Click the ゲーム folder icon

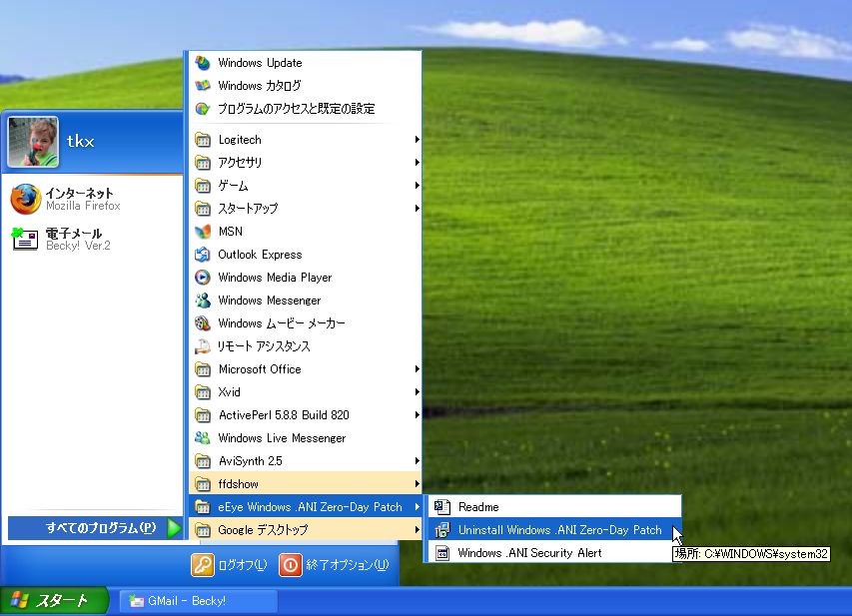[x=203, y=186]
